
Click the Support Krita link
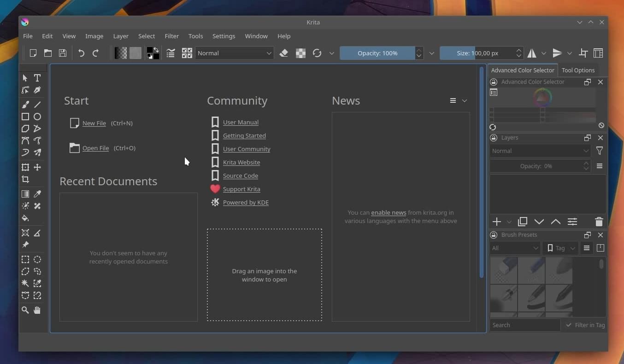241,189
